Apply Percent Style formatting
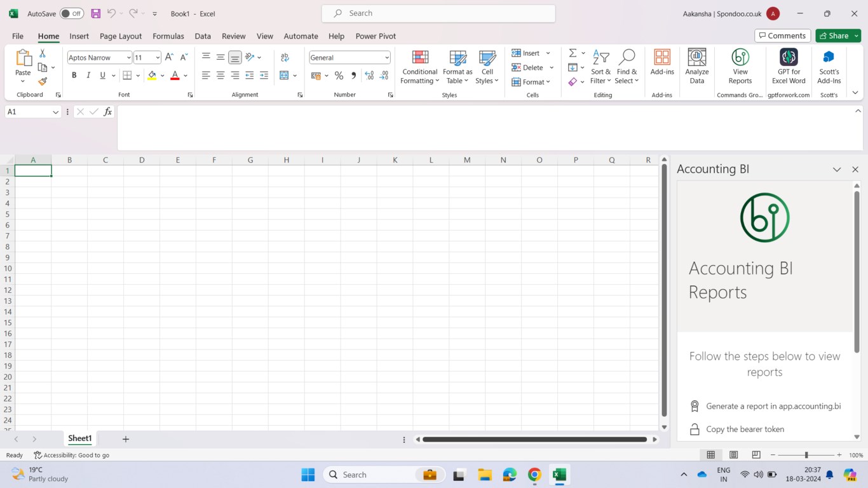 pos(339,76)
